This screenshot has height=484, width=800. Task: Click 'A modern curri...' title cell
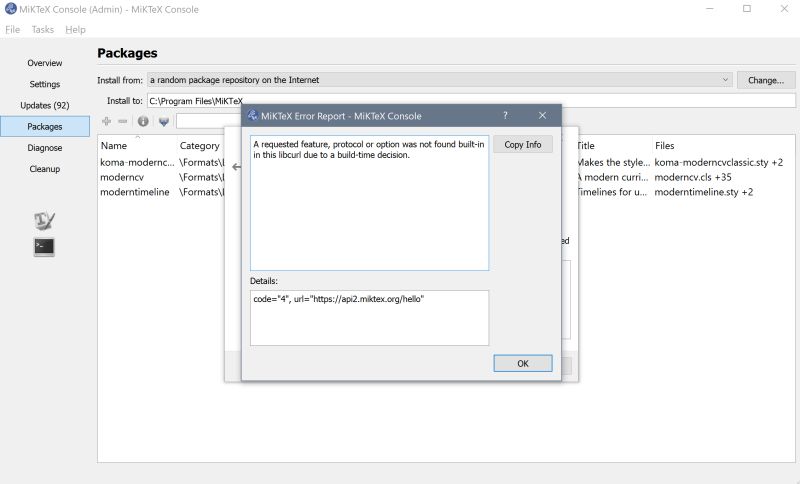(x=614, y=177)
